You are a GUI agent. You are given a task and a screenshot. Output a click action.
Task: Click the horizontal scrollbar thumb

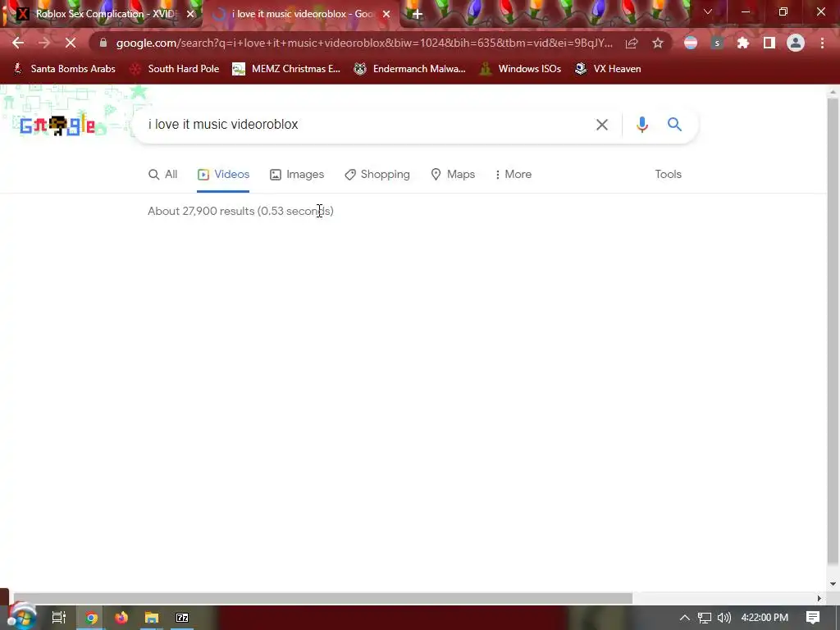[322, 598]
